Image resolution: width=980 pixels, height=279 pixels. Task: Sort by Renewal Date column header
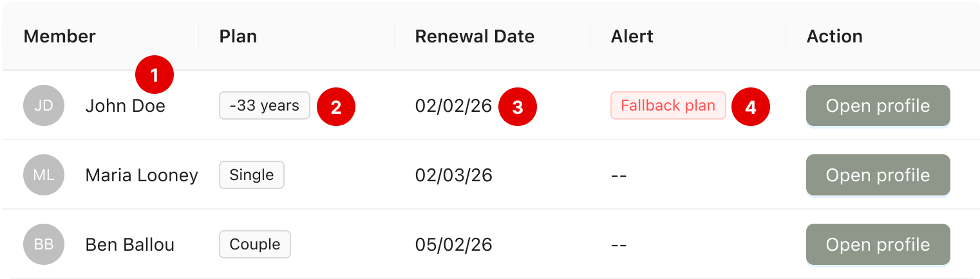(x=475, y=37)
